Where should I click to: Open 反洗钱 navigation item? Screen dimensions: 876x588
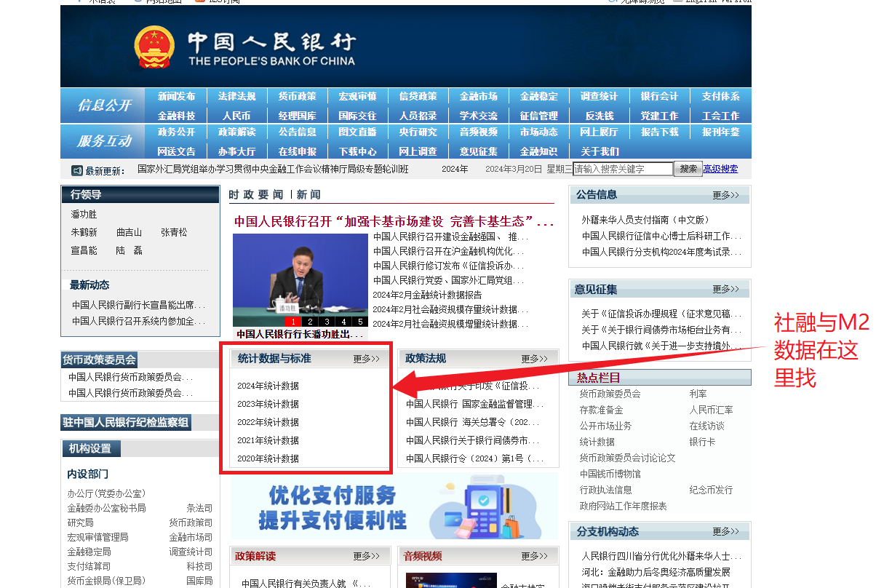600,116
